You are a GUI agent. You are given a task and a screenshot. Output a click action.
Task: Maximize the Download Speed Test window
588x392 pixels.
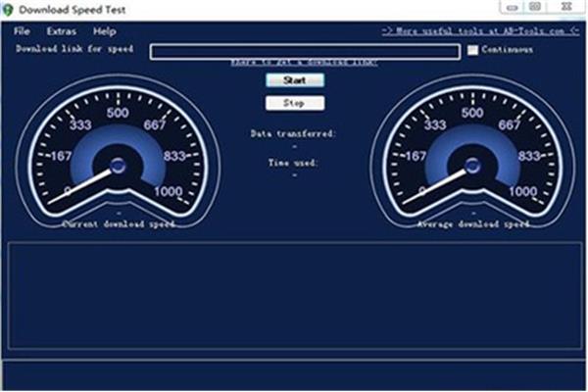point(535,7)
